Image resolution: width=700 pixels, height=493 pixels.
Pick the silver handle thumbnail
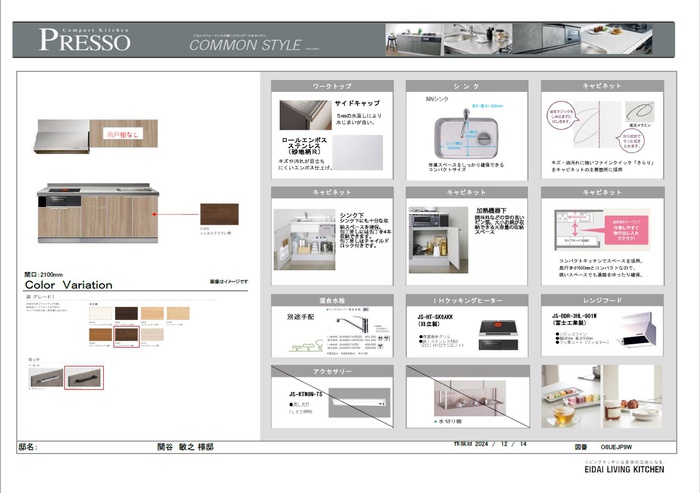coord(46,378)
